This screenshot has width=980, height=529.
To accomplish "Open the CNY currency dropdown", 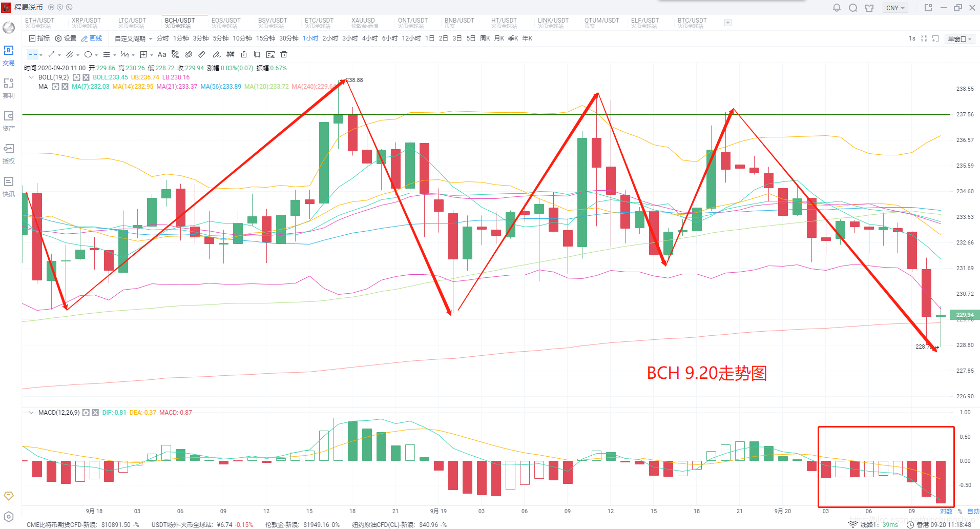I will 895,8.
